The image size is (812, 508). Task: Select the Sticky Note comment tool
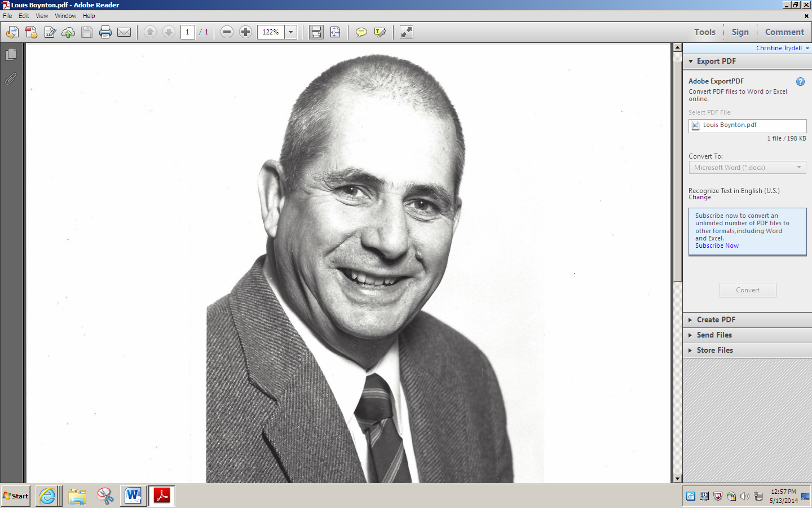(x=360, y=32)
